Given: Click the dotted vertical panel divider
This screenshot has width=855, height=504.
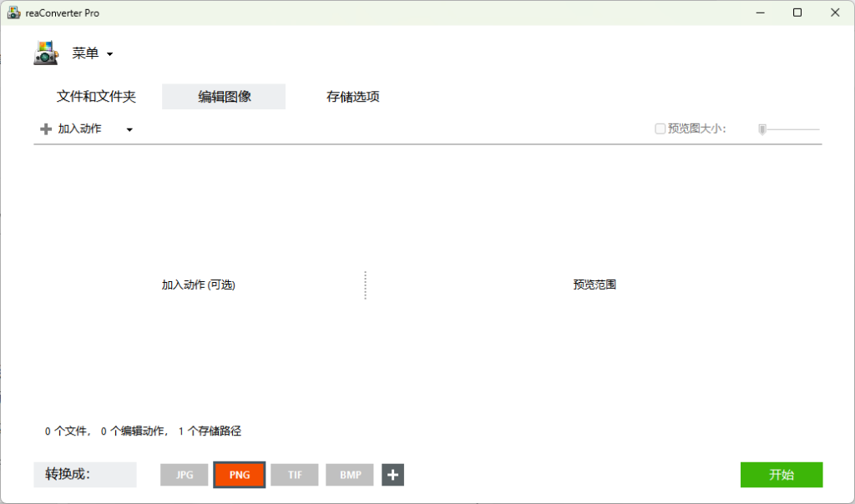Looking at the screenshot, I should pos(365,285).
